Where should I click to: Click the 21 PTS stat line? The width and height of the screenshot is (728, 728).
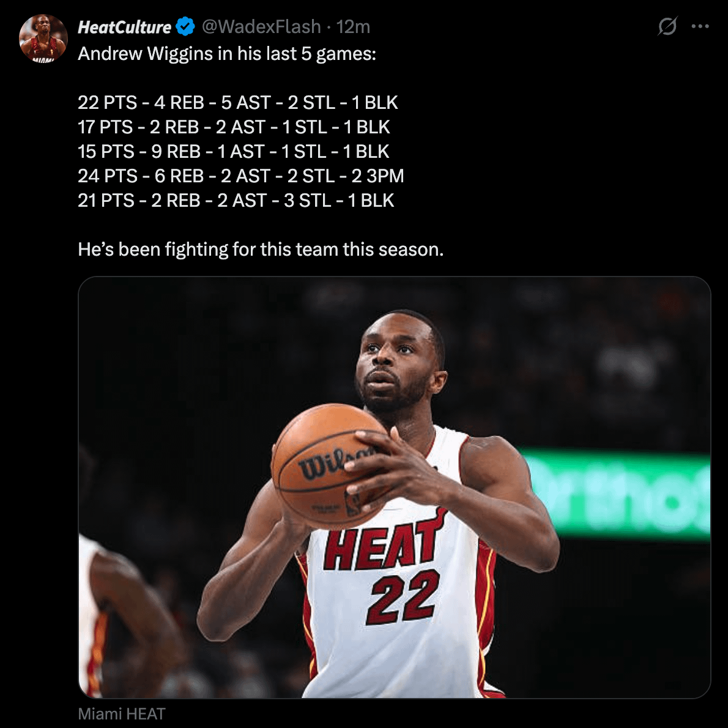point(236,200)
